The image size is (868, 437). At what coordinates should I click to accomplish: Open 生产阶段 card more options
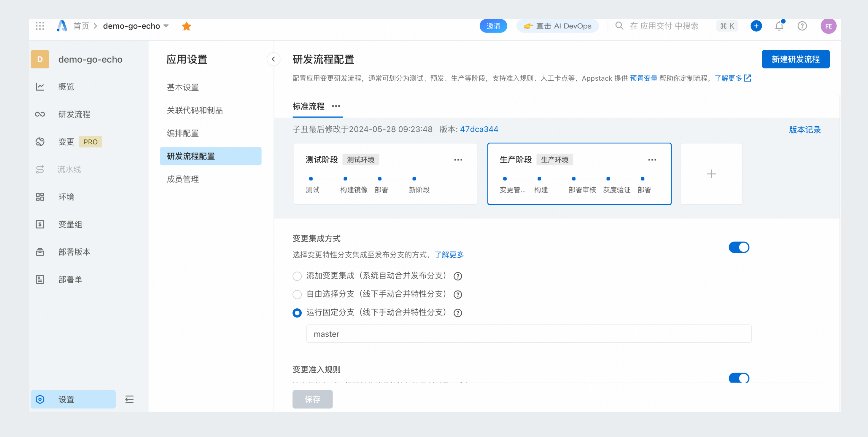point(652,160)
